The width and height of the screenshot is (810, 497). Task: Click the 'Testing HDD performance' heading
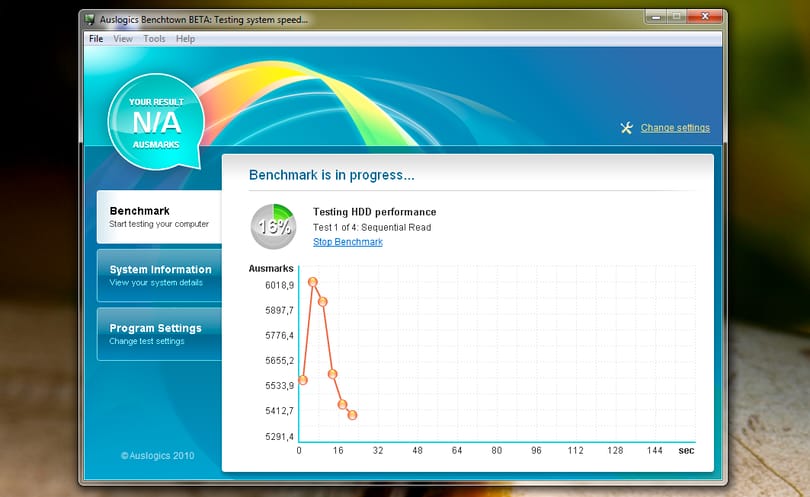[375, 212]
